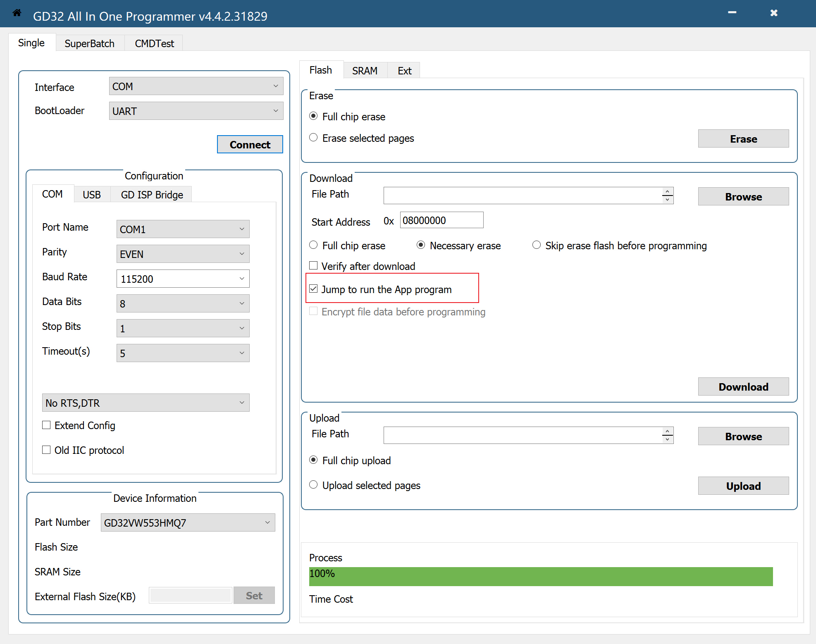Select the Flash tab

[321, 70]
